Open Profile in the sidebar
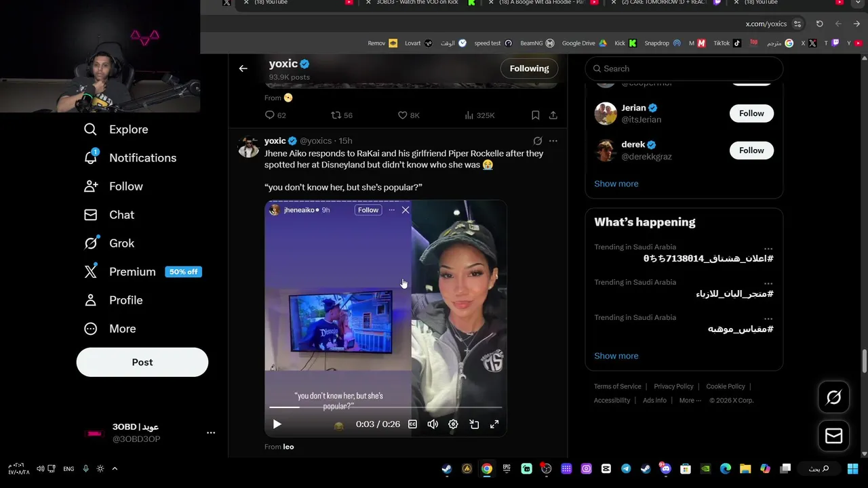The image size is (868, 488). 113,300
